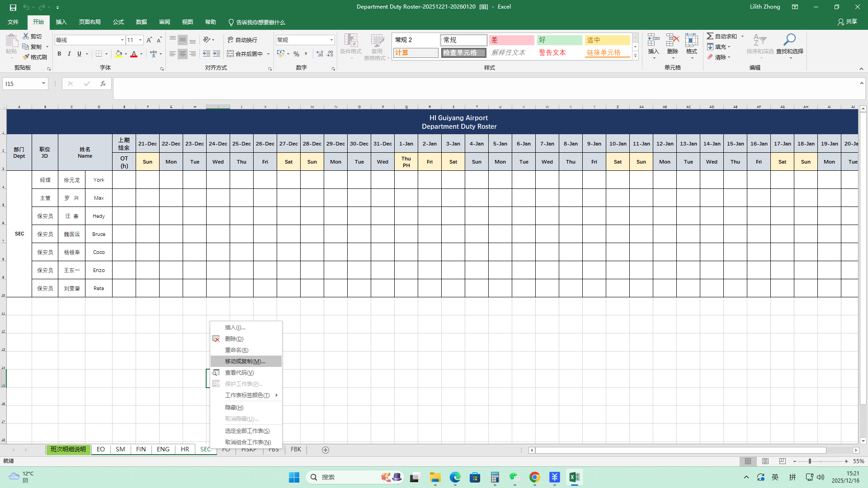Click the Increase Font Size icon
This screenshot has height=488, width=868.
[149, 40]
